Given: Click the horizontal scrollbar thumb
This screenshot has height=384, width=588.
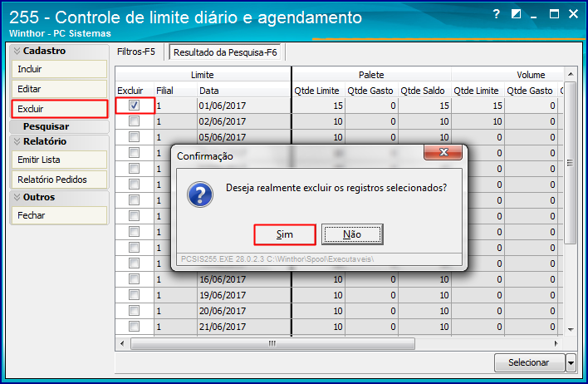Looking at the screenshot, I should pos(272,343).
